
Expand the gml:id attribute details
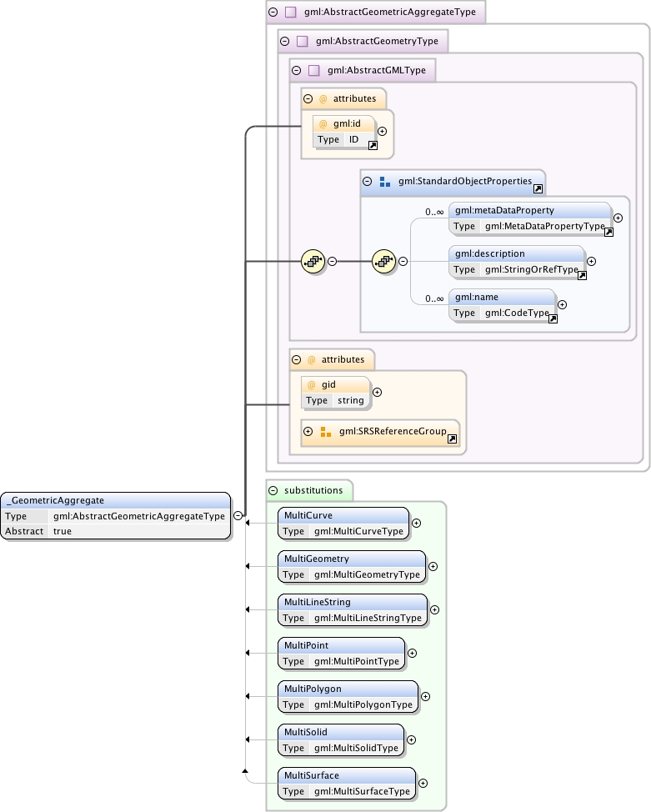pos(383,132)
